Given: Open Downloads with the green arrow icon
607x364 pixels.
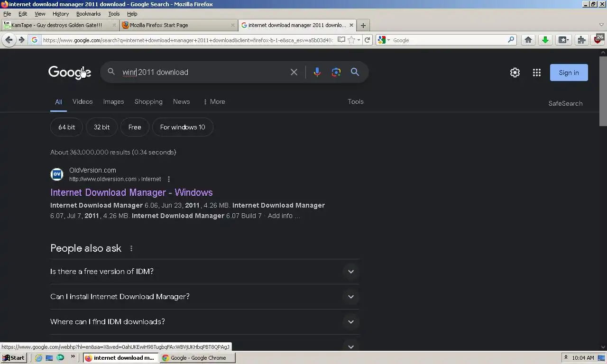Looking at the screenshot, I should click(545, 40).
